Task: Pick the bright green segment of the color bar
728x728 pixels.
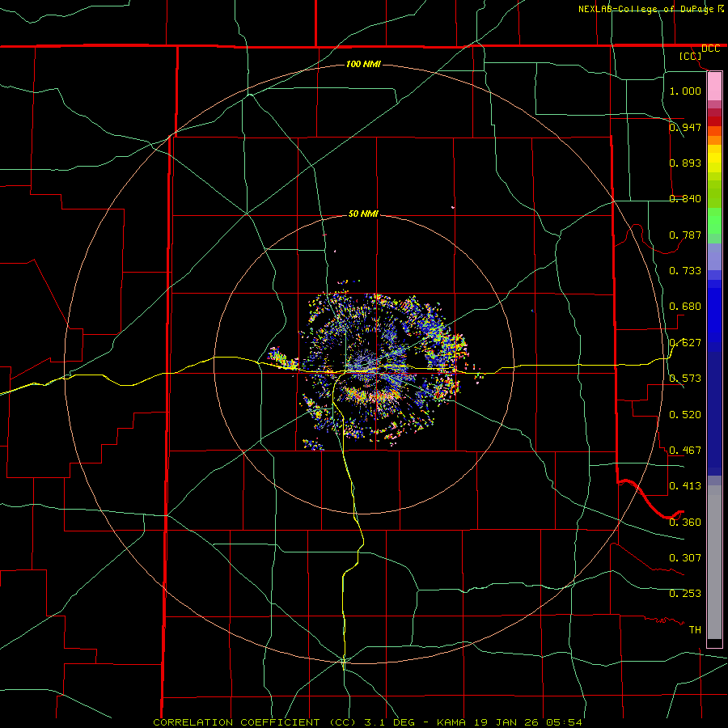Action: click(x=714, y=221)
